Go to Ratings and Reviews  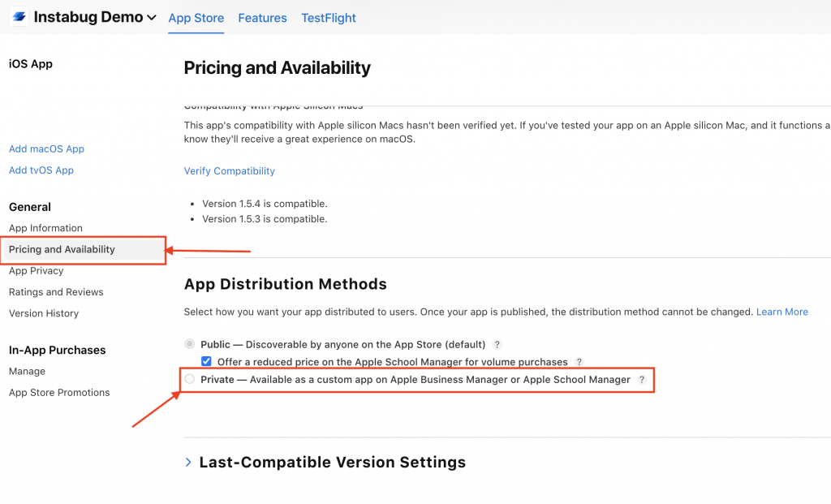(56, 292)
